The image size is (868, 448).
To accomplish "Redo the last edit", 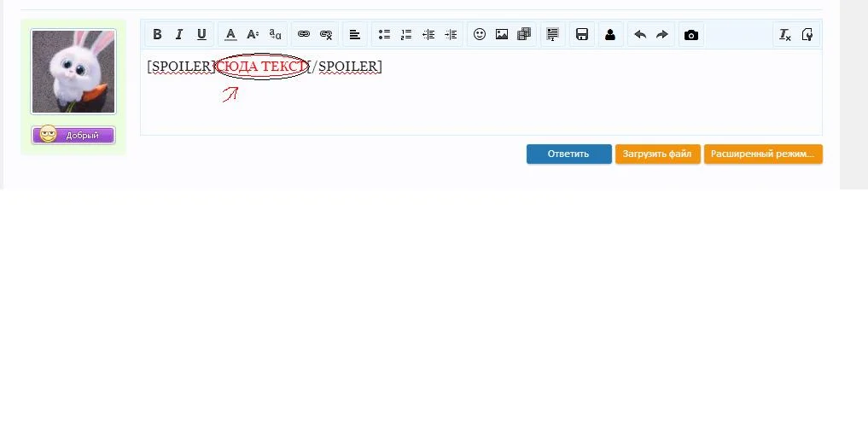I will tap(662, 34).
